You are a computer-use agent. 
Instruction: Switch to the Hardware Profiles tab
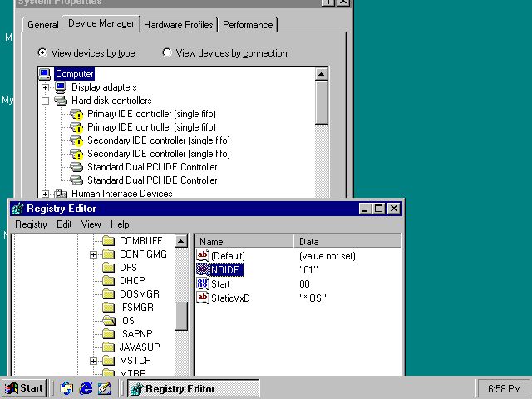coord(179,25)
